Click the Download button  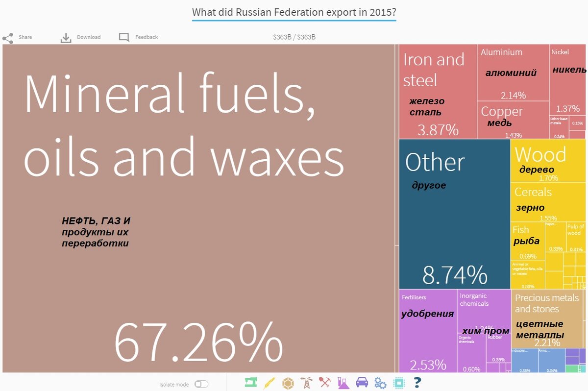click(81, 37)
